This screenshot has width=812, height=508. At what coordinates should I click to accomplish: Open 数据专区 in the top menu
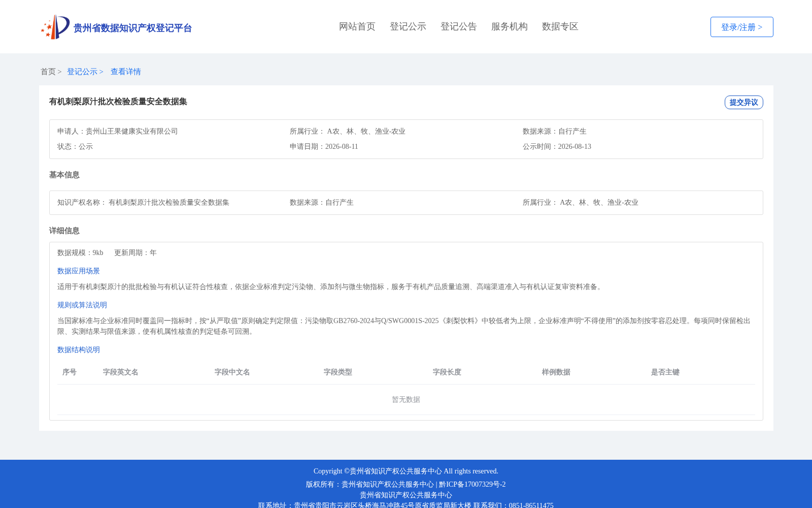click(560, 26)
